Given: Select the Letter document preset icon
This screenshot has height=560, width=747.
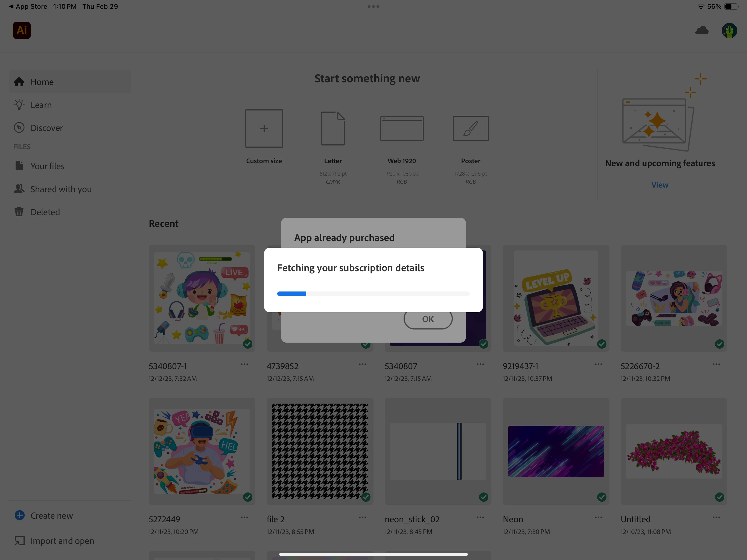Looking at the screenshot, I should tap(333, 128).
